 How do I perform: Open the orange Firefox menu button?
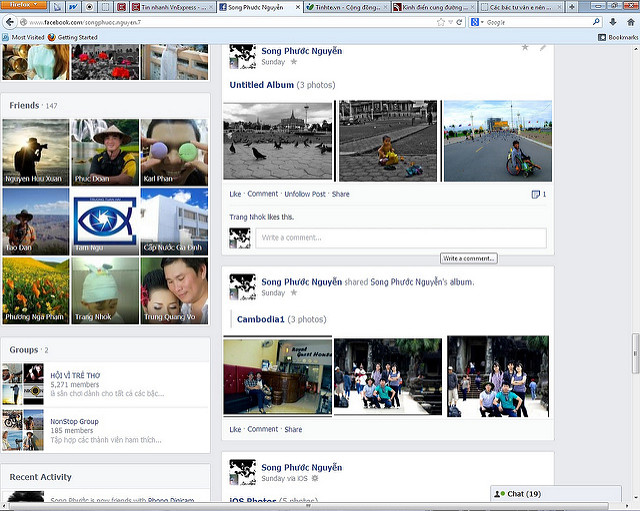coord(23,5)
